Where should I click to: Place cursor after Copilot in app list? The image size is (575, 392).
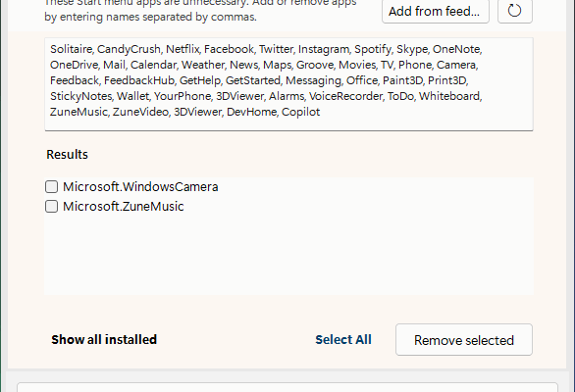321,112
